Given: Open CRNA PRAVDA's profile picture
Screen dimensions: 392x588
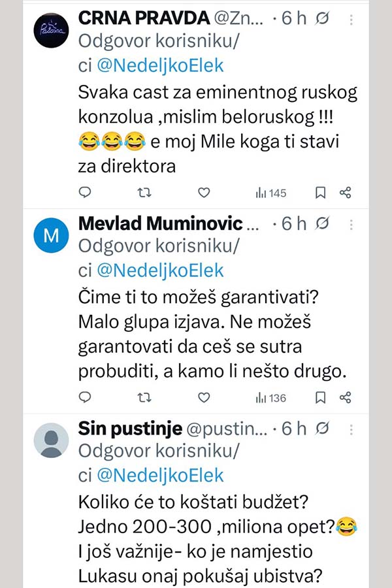Looking at the screenshot, I should (x=50, y=31).
